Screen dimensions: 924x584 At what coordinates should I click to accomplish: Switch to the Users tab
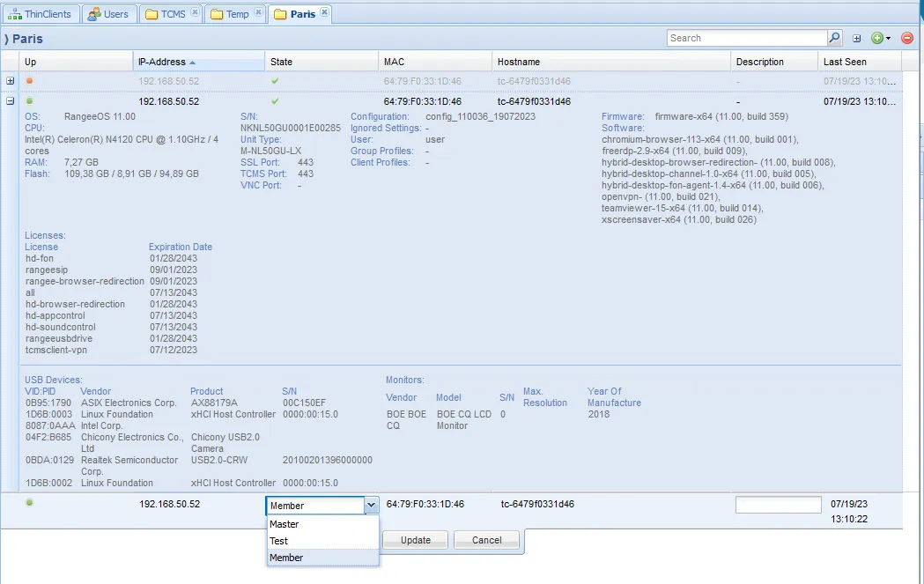(108, 14)
